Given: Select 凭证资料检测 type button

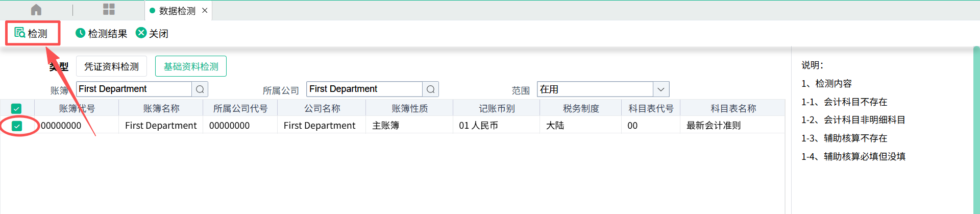Looking at the screenshot, I should click(111, 66).
